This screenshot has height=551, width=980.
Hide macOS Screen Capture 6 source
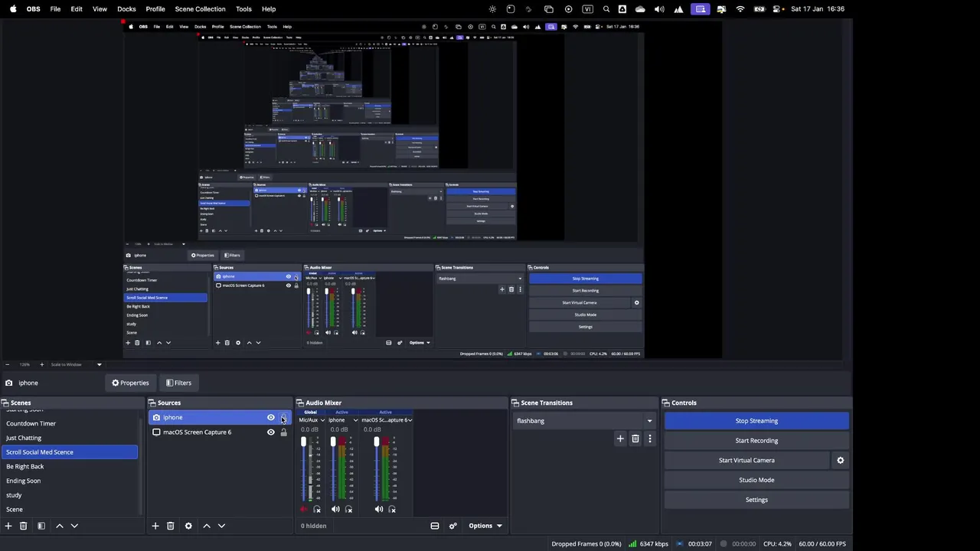[271, 432]
